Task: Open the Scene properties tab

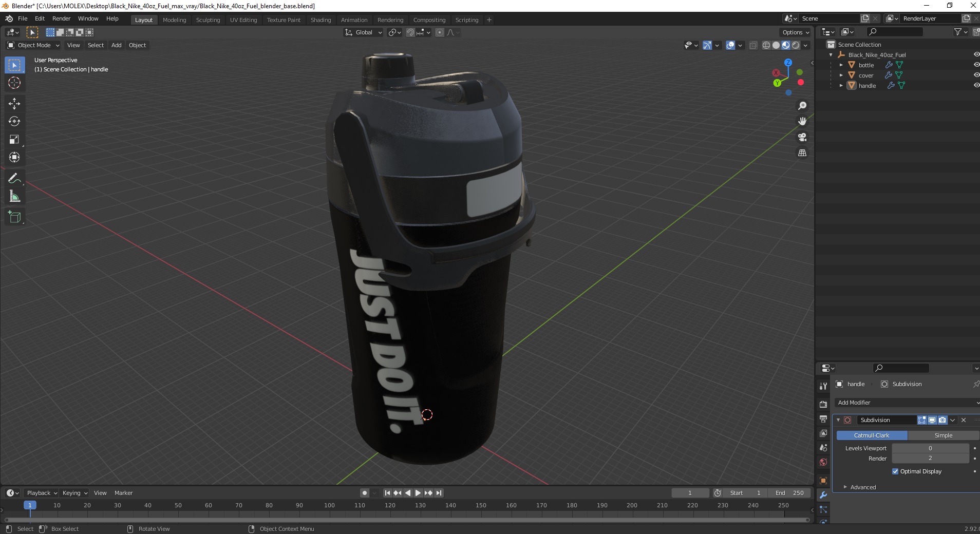Action: (823, 448)
